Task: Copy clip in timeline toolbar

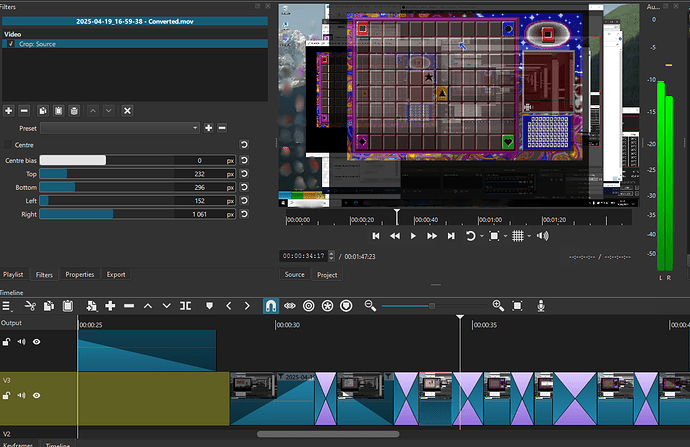Action: coord(49,306)
